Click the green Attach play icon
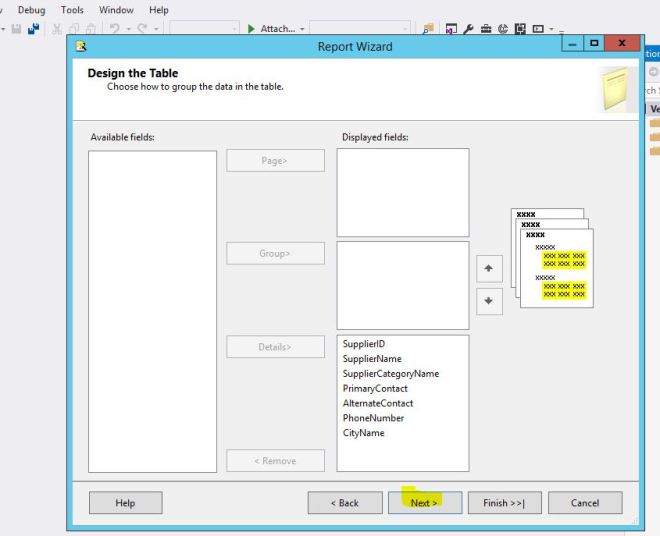Image resolution: width=660 pixels, height=536 pixels. pyautogui.click(x=252, y=29)
